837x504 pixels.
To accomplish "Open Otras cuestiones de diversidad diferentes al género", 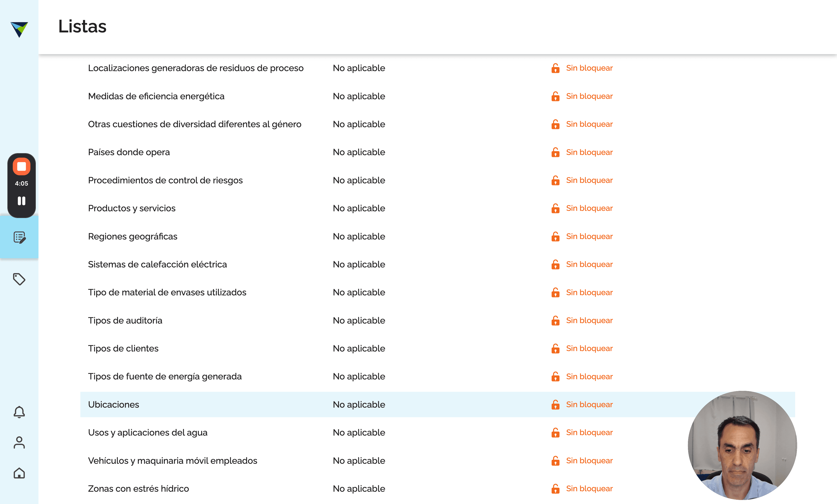I will pos(195,124).
